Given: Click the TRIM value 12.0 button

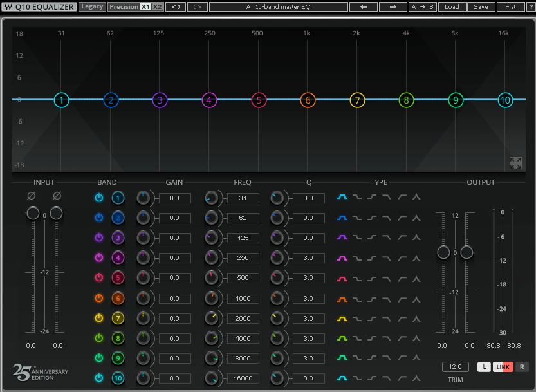Looking at the screenshot, I should [x=455, y=367].
